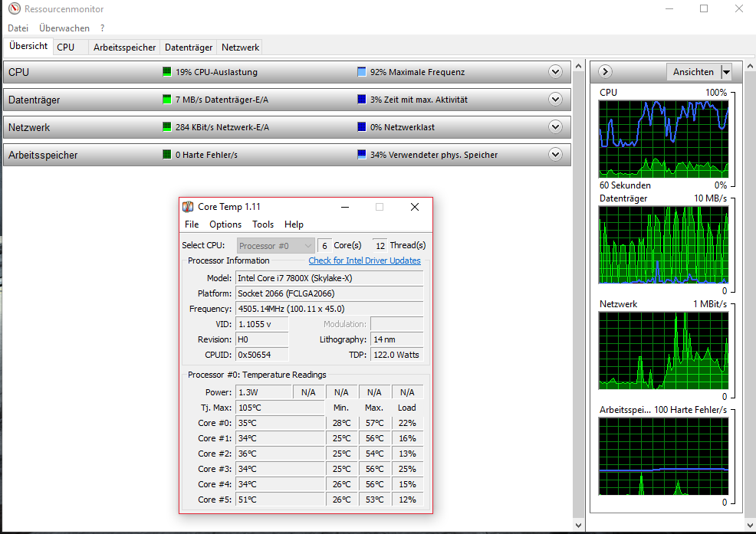
Task: Click the blue Maximale Frequenz indicator square
Action: click(362, 72)
